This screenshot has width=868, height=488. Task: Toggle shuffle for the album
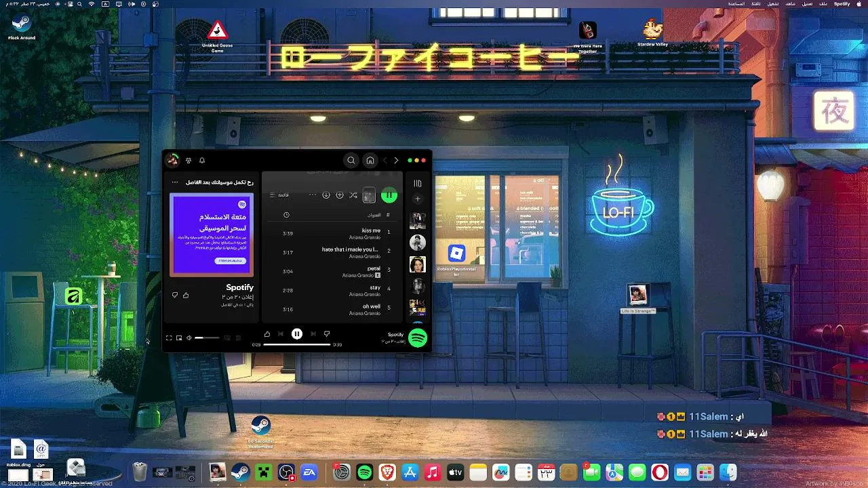tap(353, 195)
